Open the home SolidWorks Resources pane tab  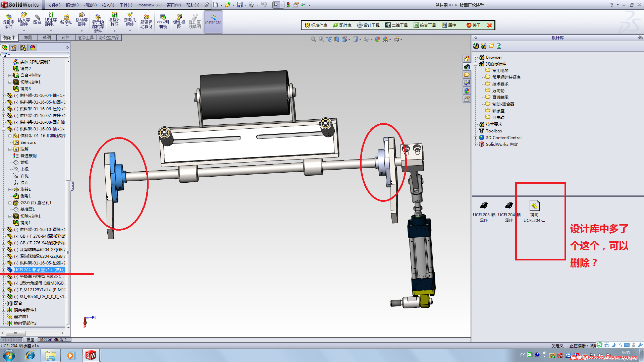[x=467, y=59]
